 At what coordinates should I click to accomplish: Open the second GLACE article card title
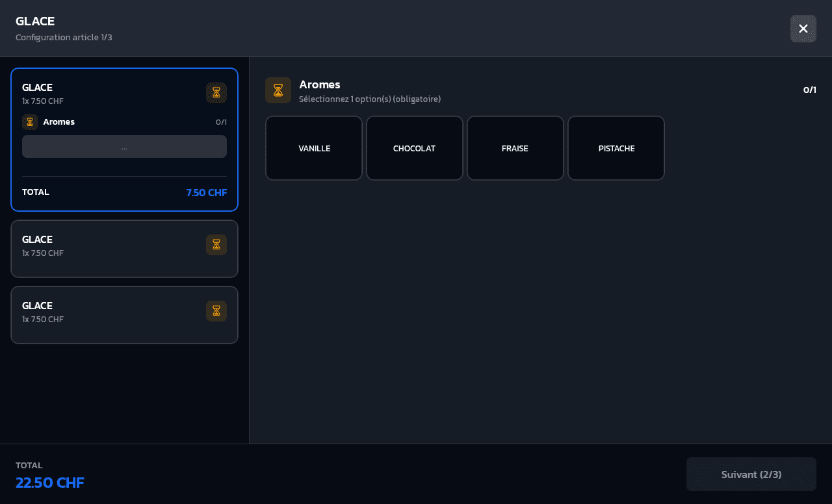(x=37, y=239)
